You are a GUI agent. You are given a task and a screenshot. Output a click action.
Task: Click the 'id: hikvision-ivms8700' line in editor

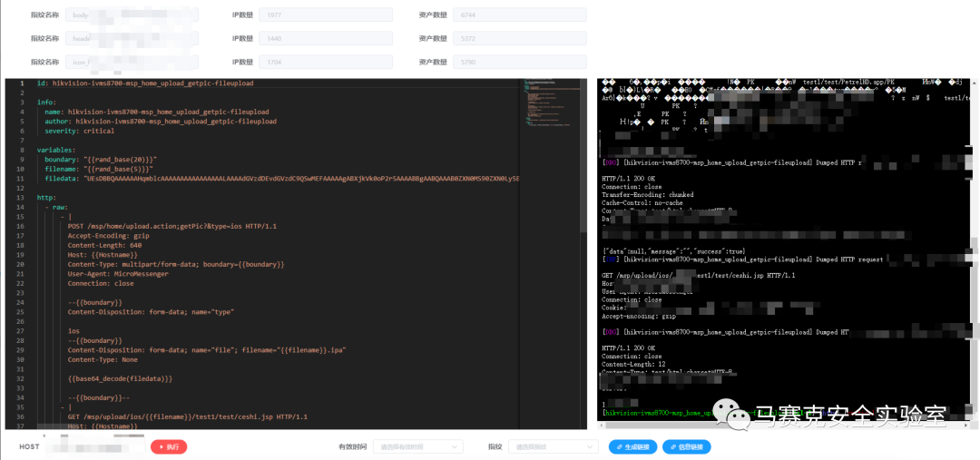click(x=145, y=83)
